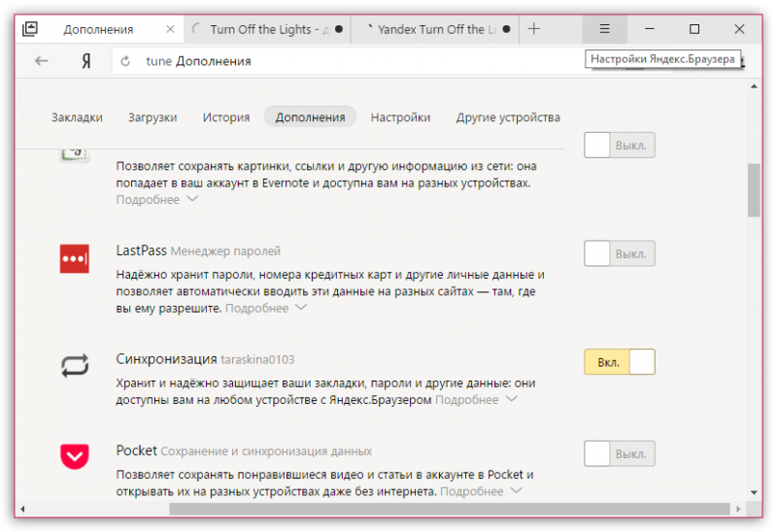Click the horizontal scrollbar thumb
This screenshot has height=532, width=777.
[x=450, y=509]
